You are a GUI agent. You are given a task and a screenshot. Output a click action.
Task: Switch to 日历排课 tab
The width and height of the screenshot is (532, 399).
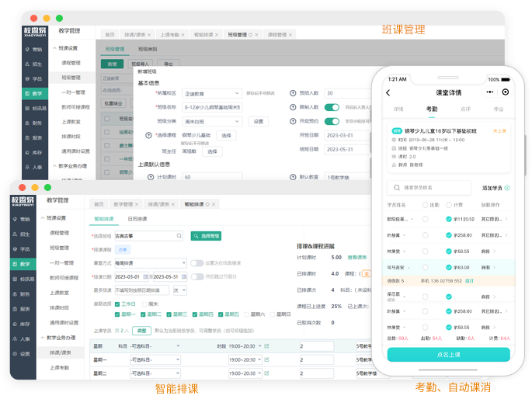point(137,219)
